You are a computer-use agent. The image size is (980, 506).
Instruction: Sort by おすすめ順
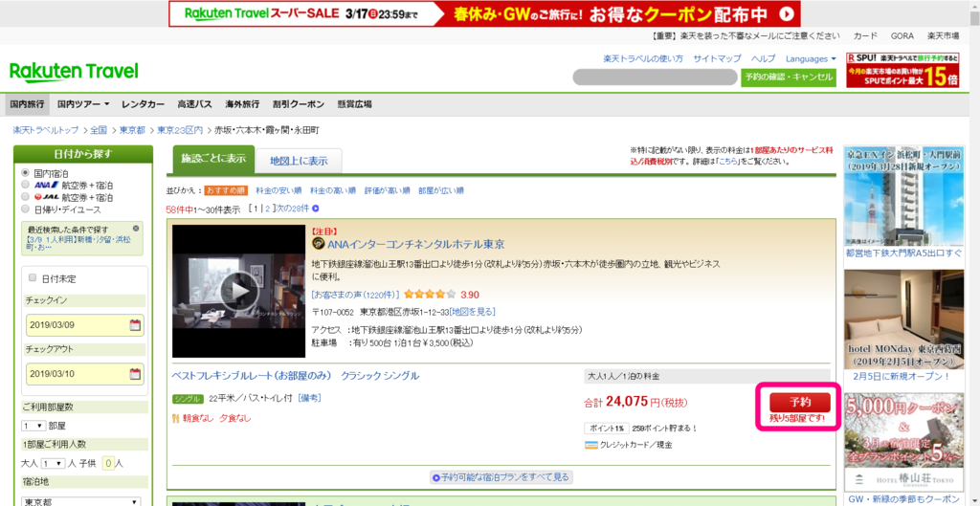(x=226, y=190)
